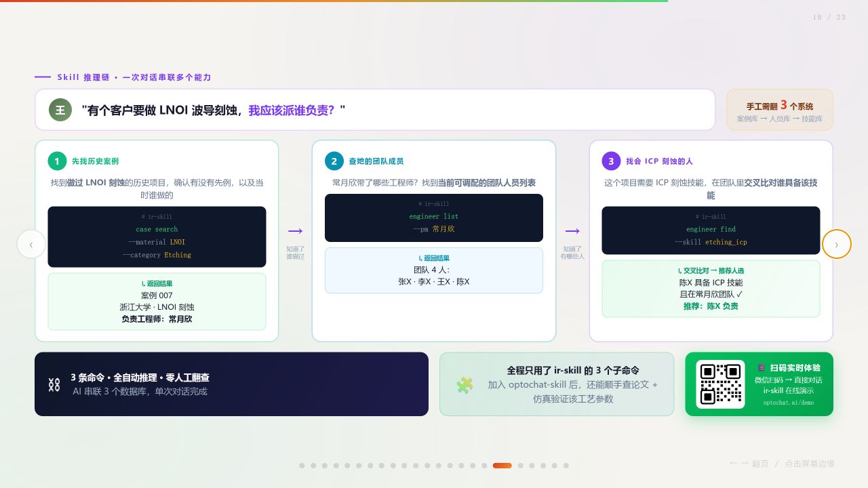Click 推荐: 陈X 负责 recommendation

click(711, 306)
